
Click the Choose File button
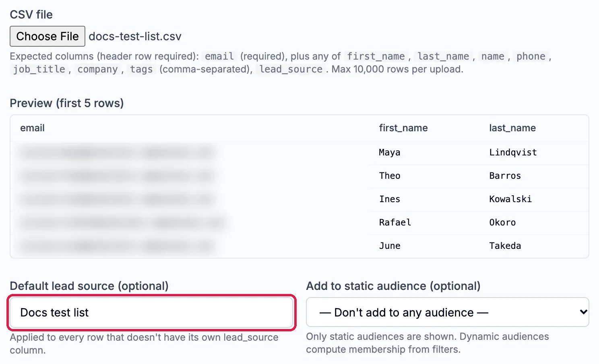(48, 36)
